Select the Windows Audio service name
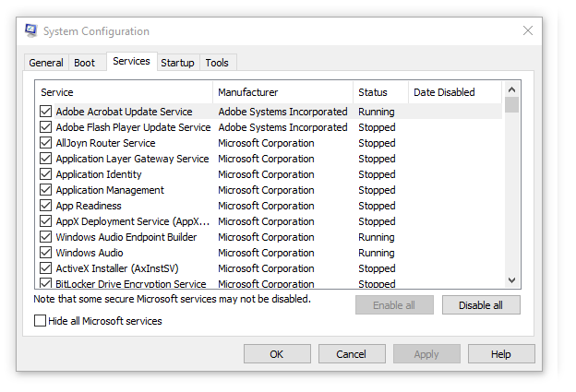This screenshot has width=576, height=392. 90,253
